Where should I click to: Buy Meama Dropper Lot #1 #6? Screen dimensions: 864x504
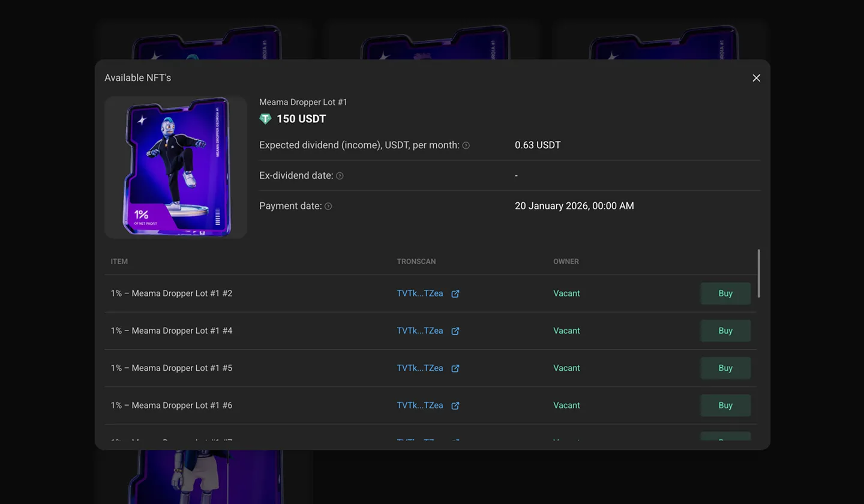(x=725, y=405)
